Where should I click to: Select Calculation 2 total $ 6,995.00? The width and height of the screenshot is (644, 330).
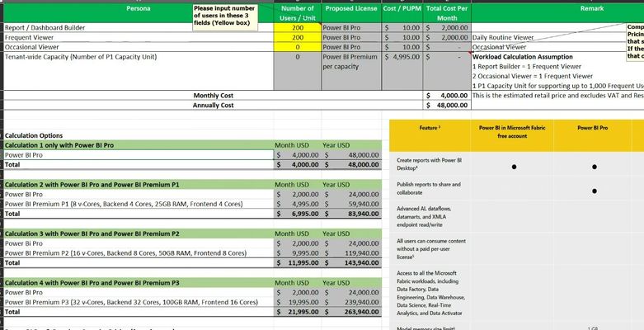[x=298, y=214]
